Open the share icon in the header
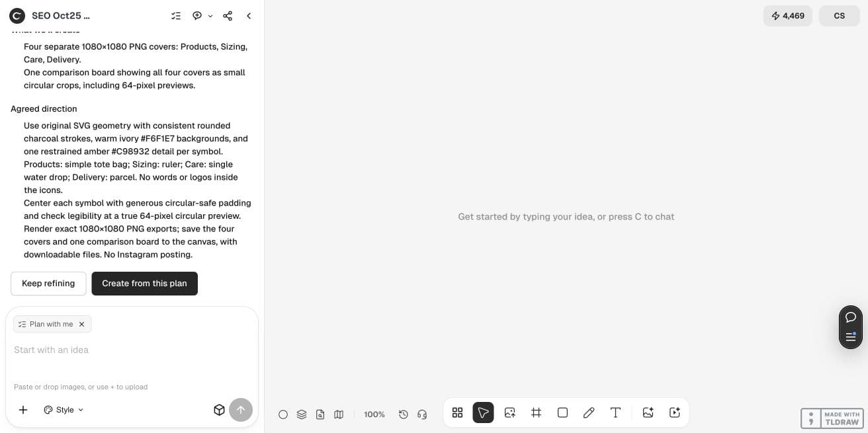The height and width of the screenshot is (433, 868). pyautogui.click(x=228, y=16)
